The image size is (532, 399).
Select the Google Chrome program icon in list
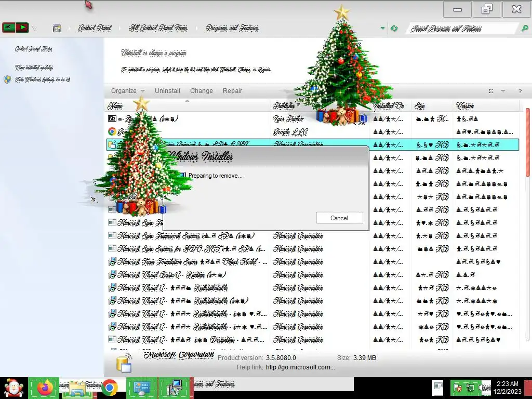(112, 131)
